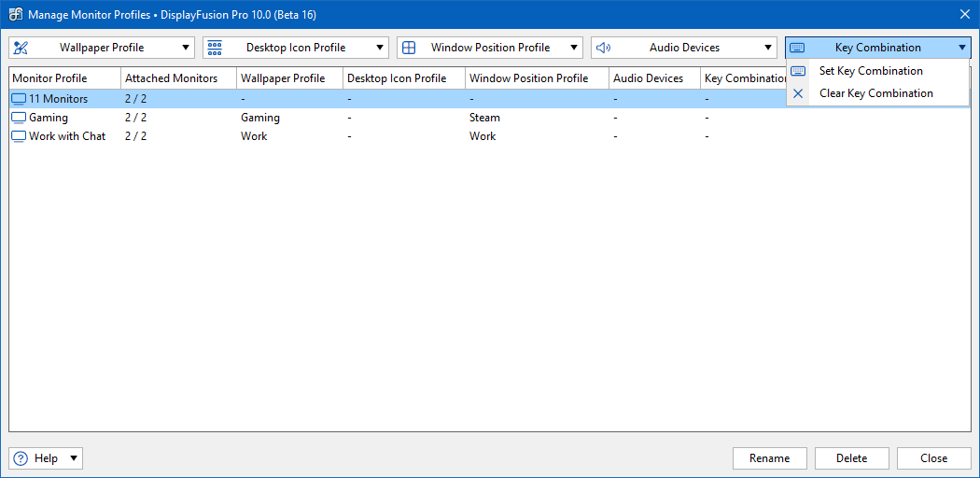Click monitor icon of Work with Chat profile
Screen dimensions: 980x478
pos(20,136)
